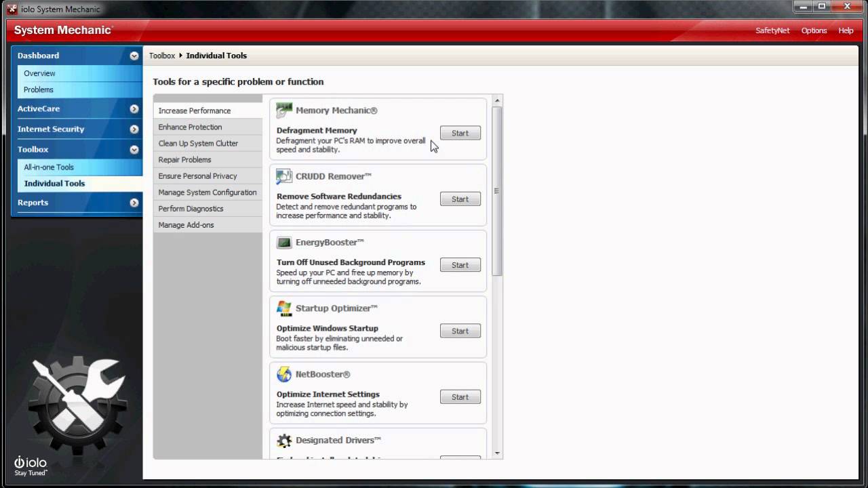Click the Memory Mechanic tool icon
This screenshot has height=488, width=868.
click(x=284, y=110)
